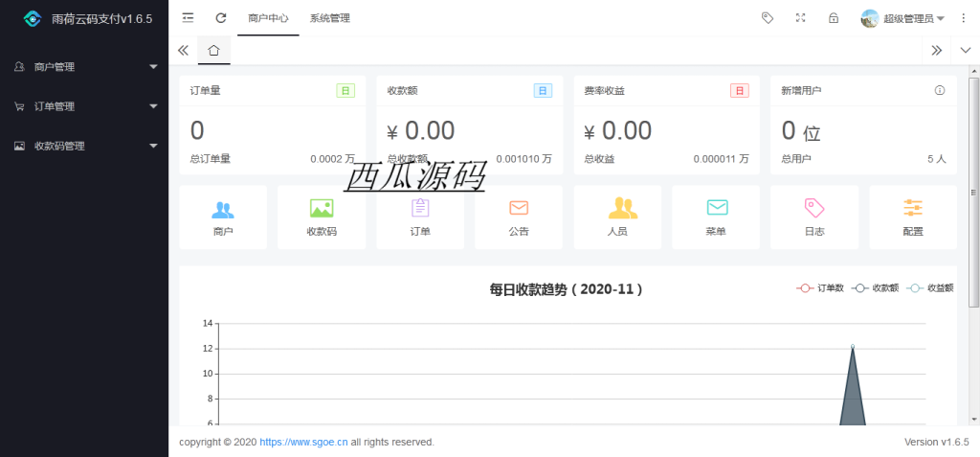This screenshot has height=457, width=980.
Task: Refresh the page using the reload icon
Action: click(221, 18)
